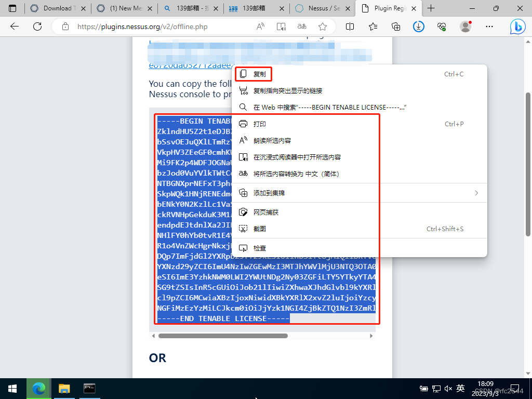Expand the 添加到集锦 submenu
The width and height of the screenshot is (532, 399).
pos(360,193)
